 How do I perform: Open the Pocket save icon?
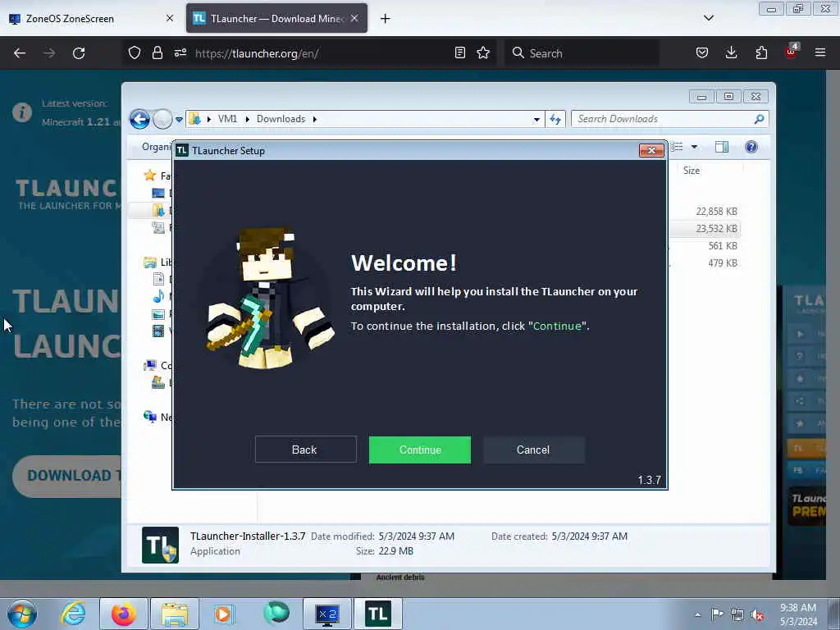702,52
